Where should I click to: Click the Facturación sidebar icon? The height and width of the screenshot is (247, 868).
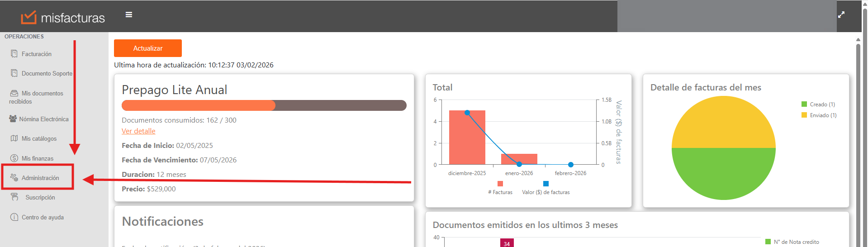14,54
